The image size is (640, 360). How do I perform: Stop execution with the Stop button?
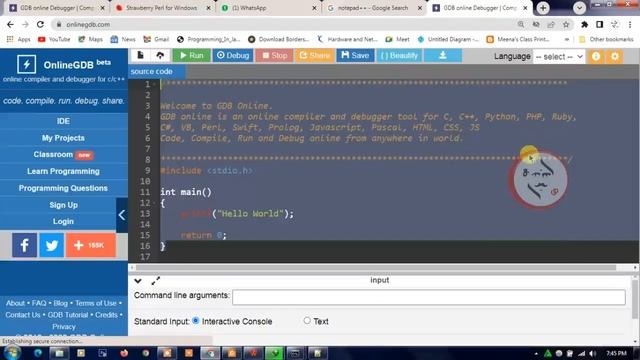click(x=274, y=56)
